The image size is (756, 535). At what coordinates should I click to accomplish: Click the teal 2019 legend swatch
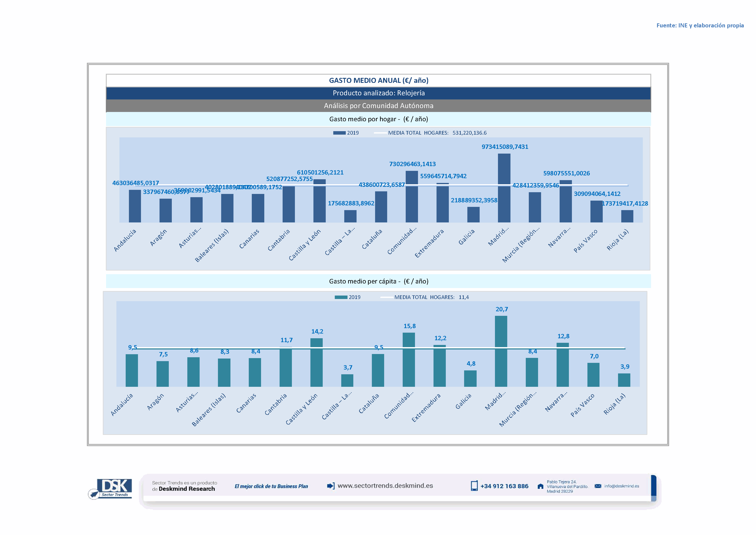point(341,297)
